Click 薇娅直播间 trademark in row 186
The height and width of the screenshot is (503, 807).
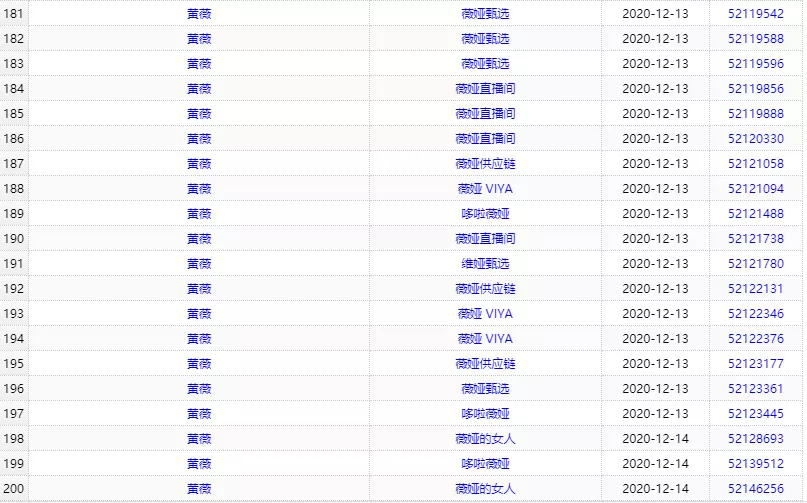tap(485, 139)
